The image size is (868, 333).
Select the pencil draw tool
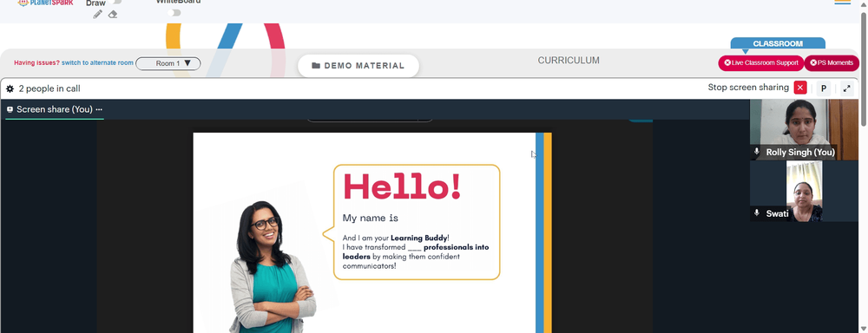pyautogui.click(x=97, y=15)
